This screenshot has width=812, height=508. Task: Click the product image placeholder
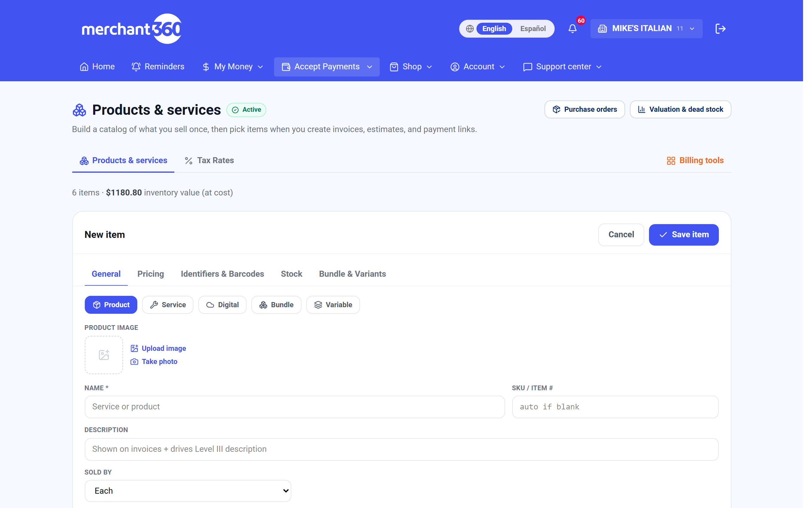[104, 355]
